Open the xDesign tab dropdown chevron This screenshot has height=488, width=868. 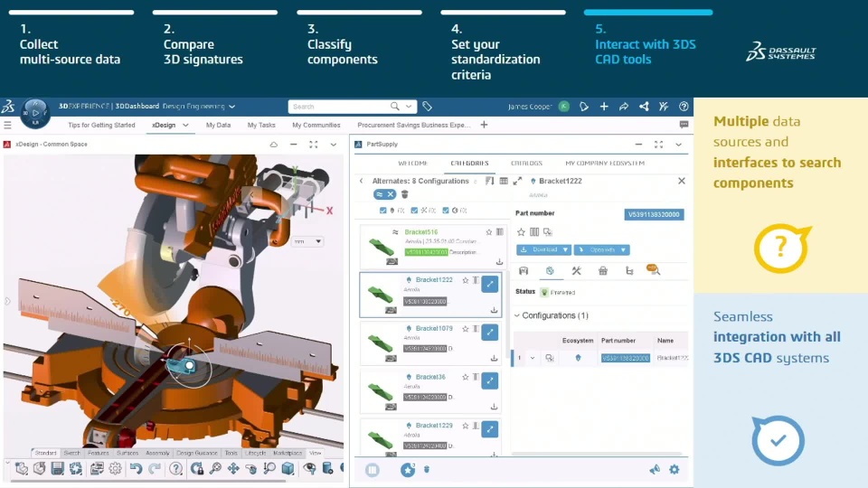tap(185, 125)
